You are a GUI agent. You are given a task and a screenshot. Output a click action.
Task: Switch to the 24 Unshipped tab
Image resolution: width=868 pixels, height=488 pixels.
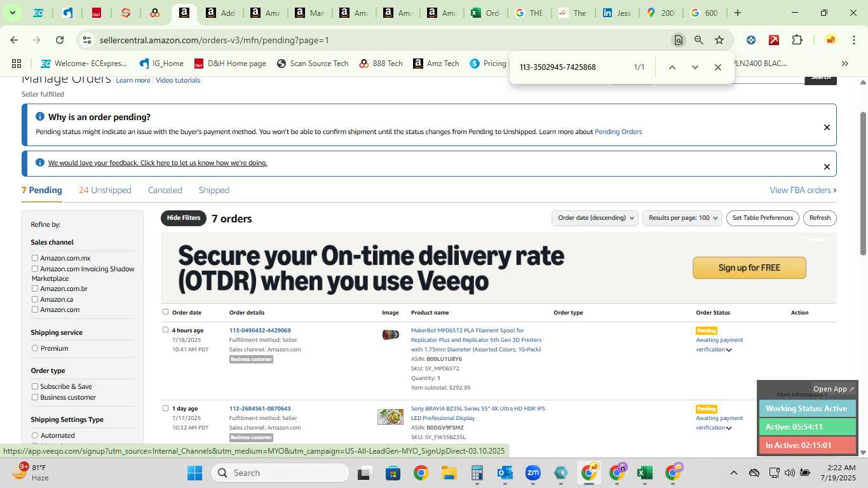tap(105, 190)
